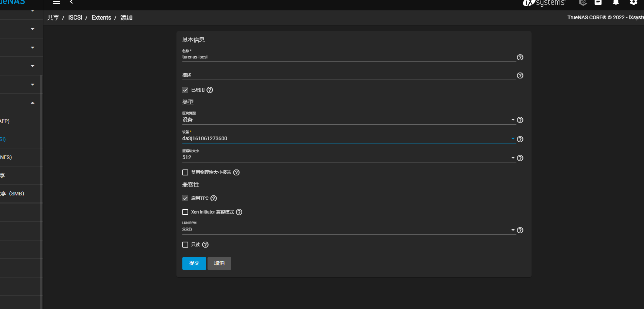Toggle the 已启用 enabled checkbox
The image size is (644, 309).
185,90
